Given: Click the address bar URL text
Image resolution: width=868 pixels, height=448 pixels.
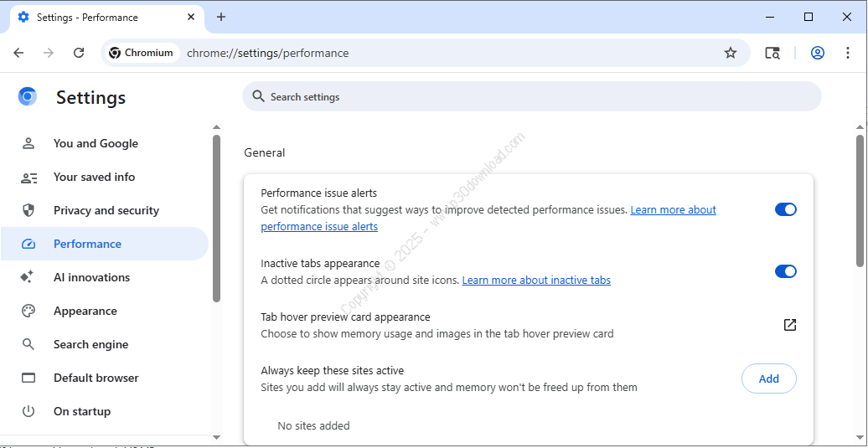Looking at the screenshot, I should [267, 53].
